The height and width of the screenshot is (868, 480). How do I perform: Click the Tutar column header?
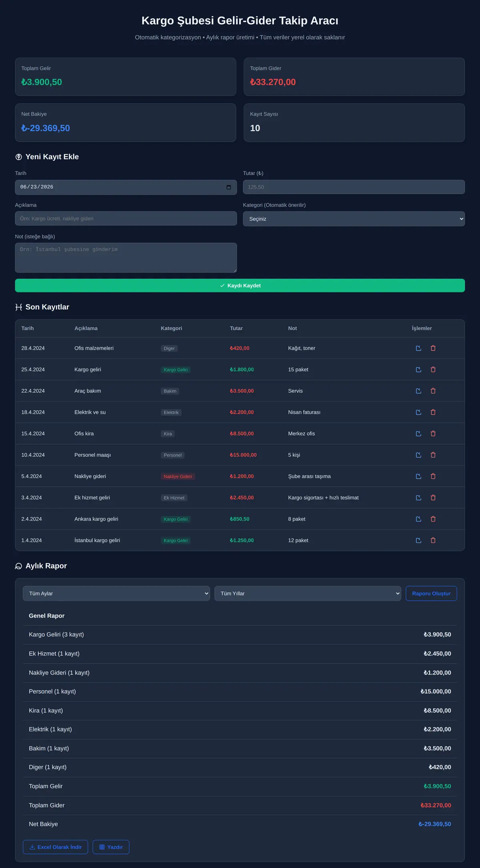coord(236,328)
